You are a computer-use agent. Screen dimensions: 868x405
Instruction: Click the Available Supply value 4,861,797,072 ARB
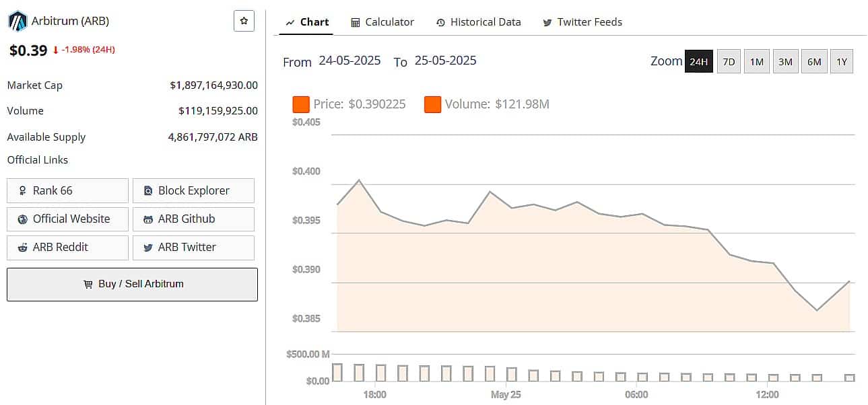click(x=213, y=137)
